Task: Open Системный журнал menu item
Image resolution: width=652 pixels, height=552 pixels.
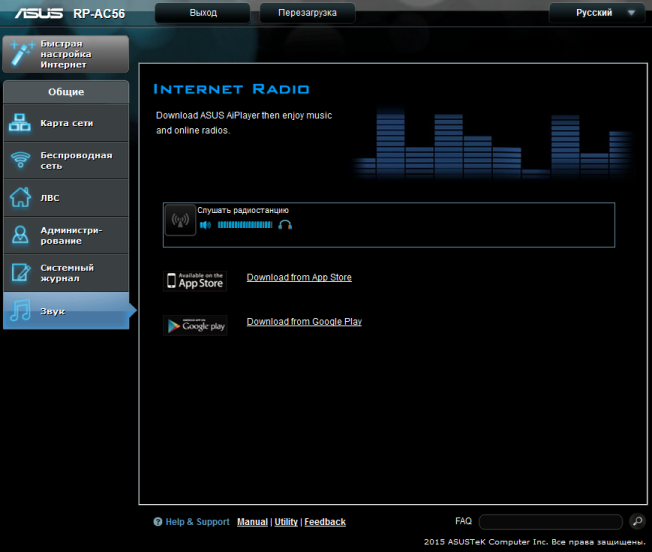Action: pos(66,273)
